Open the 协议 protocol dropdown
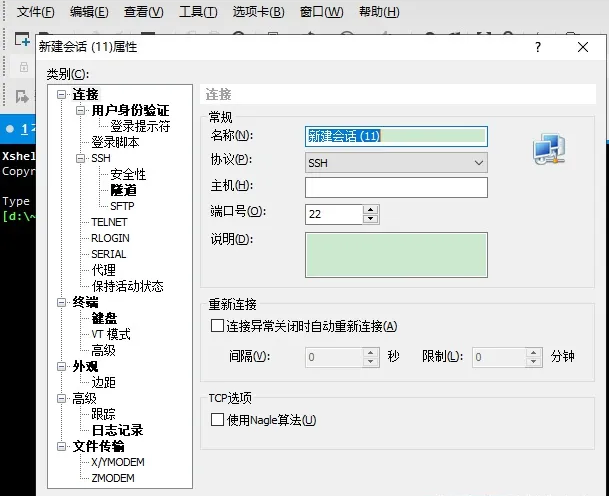 pyautogui.click(x=396, y=162)
